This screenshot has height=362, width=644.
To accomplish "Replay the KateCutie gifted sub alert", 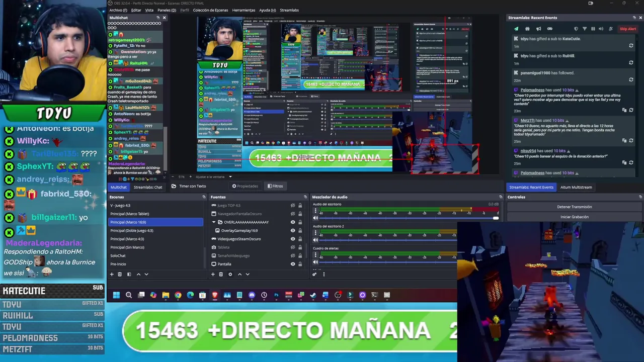I will tap(631, 46).
